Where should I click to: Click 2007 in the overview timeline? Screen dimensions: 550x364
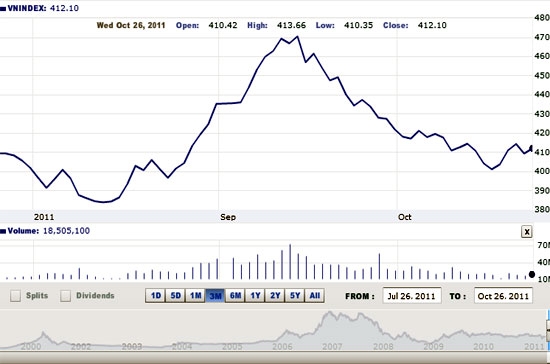(332, 346)
